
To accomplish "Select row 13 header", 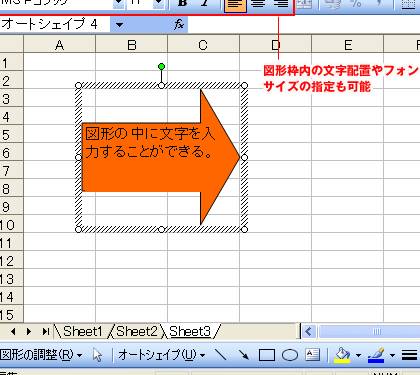I will (11, 278).
